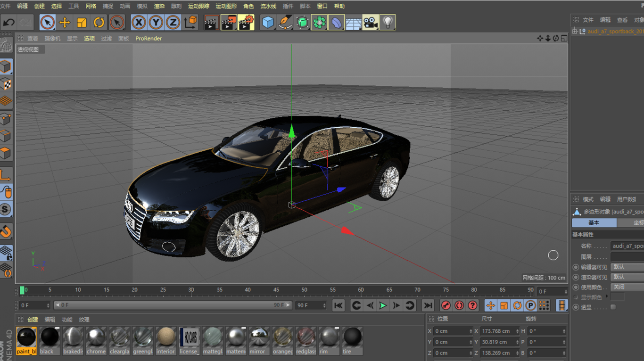Open material manager 创建 menu
This screenshot has height=361, width=644.
point(33,320)
